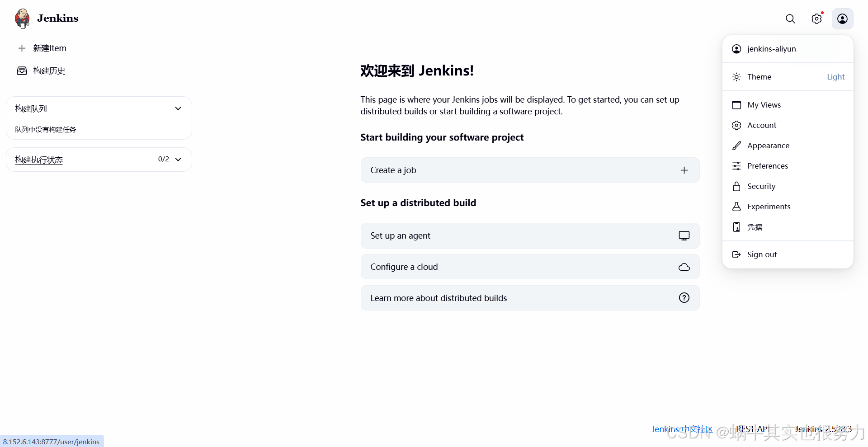This screenshot has width=868, height=447.
Task: Click the plus icon on Create a job
Action: 684,170
